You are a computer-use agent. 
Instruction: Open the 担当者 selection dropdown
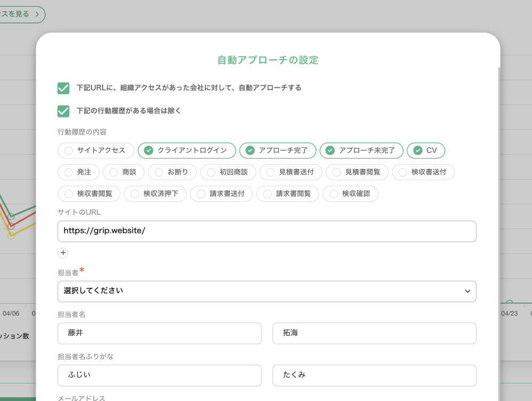[x=267, y=291]
